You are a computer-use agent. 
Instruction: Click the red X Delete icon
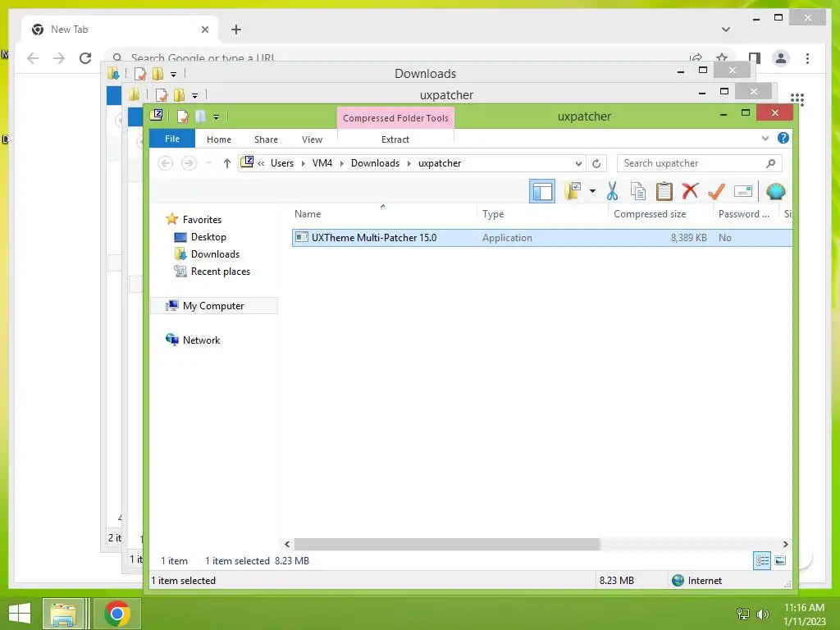click(x=690, y=191)
